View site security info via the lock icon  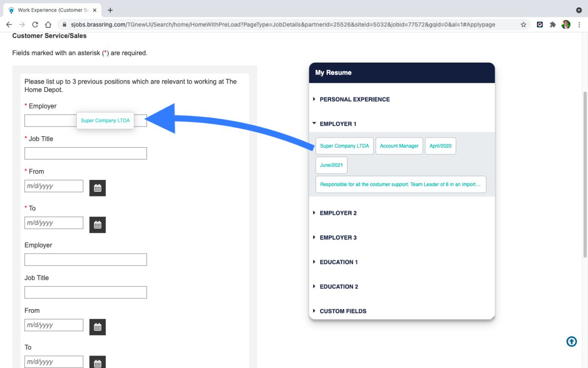(x=64, y=25)
